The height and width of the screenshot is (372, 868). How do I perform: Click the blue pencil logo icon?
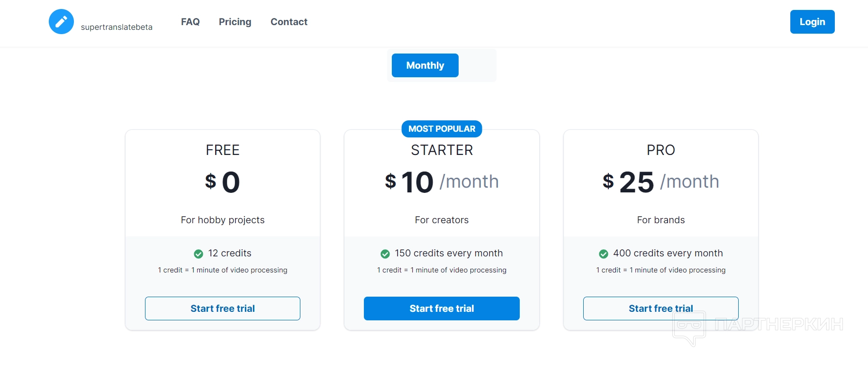[x=61, y=22]
